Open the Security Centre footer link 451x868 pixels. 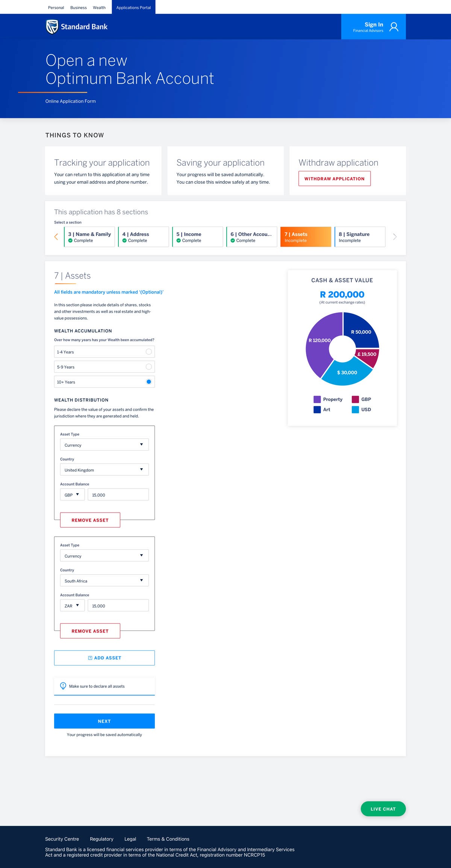coord(62,839)
